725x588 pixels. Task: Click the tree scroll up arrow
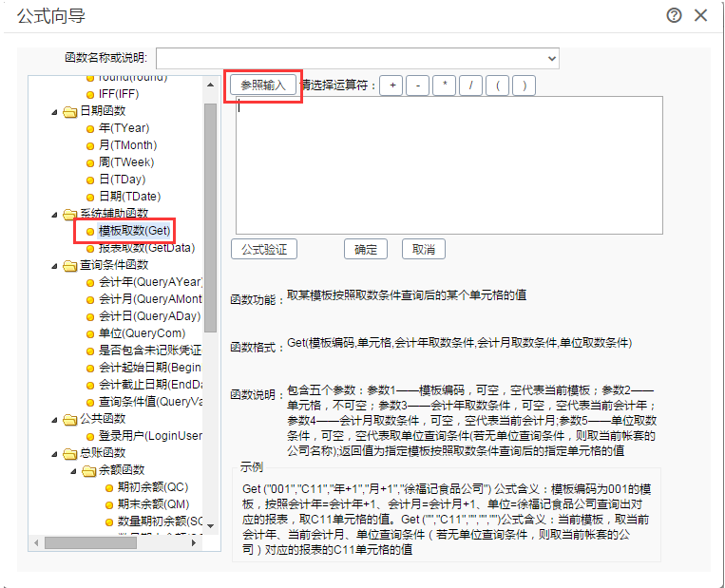(210, 85)
